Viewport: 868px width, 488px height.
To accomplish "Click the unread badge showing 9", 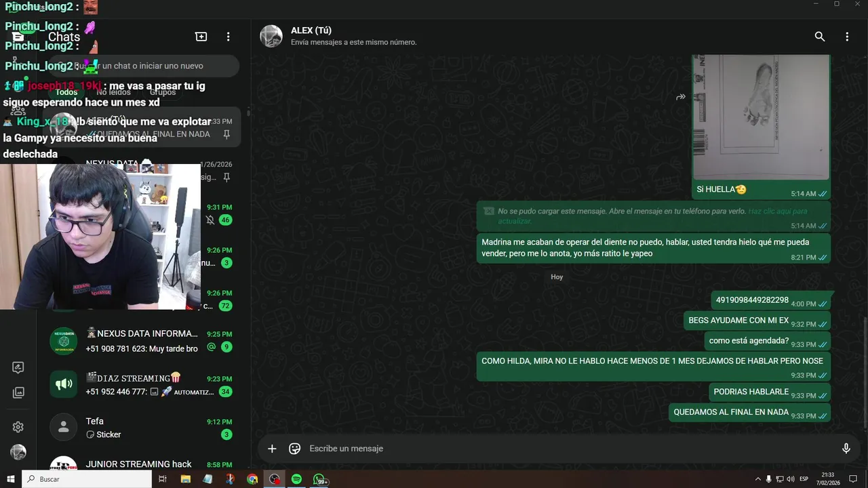I will click(226, 347).
